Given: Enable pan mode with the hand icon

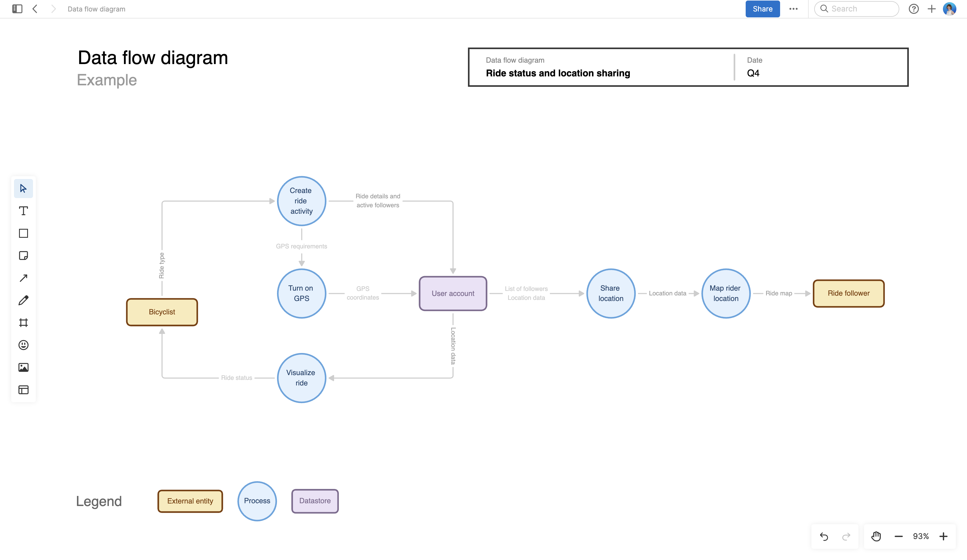Looking at the screenshot, I should click(876, 536).
